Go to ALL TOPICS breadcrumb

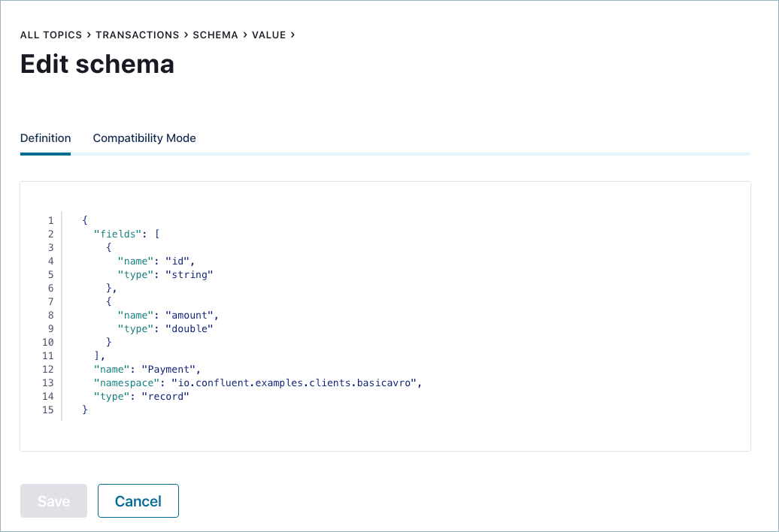pyautogui.click(x=51, y=35)
